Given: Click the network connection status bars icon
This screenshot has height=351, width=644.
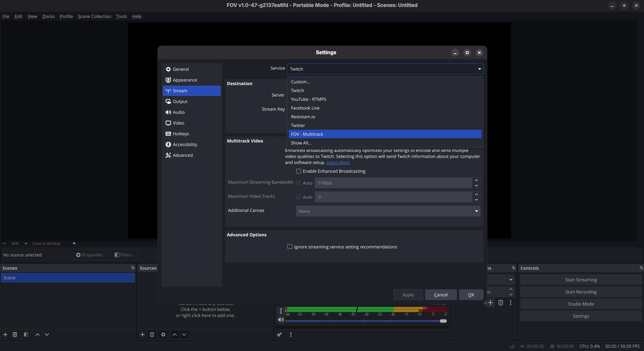Looking at the screenshot, I should tap(512, 346).
